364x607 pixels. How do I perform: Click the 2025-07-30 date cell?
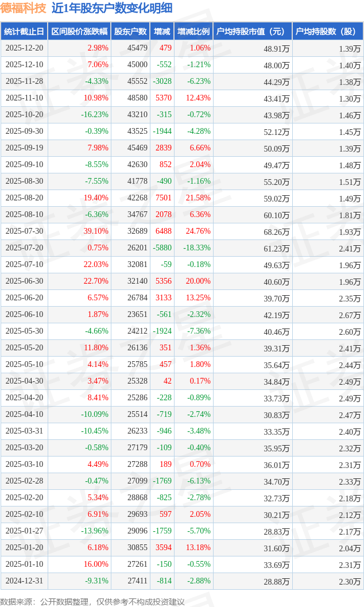point(24,231)
